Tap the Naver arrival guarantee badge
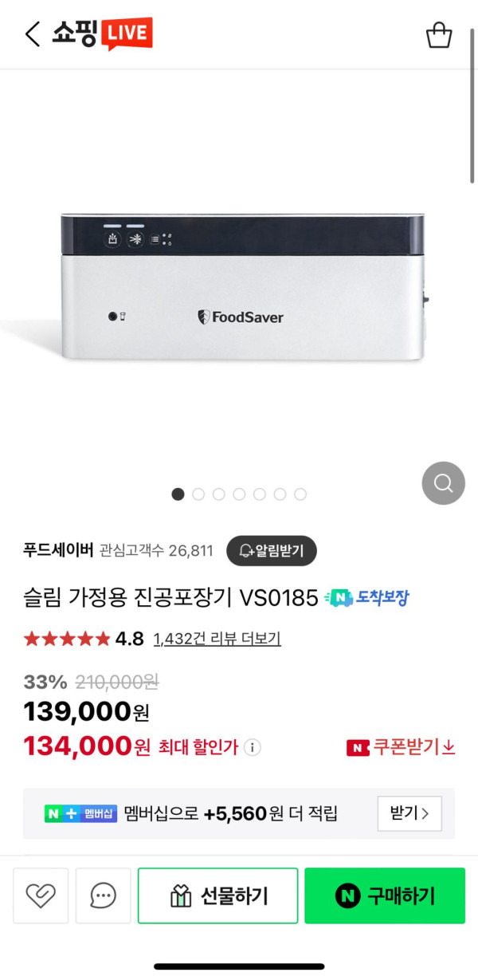 tap(367, 598)
